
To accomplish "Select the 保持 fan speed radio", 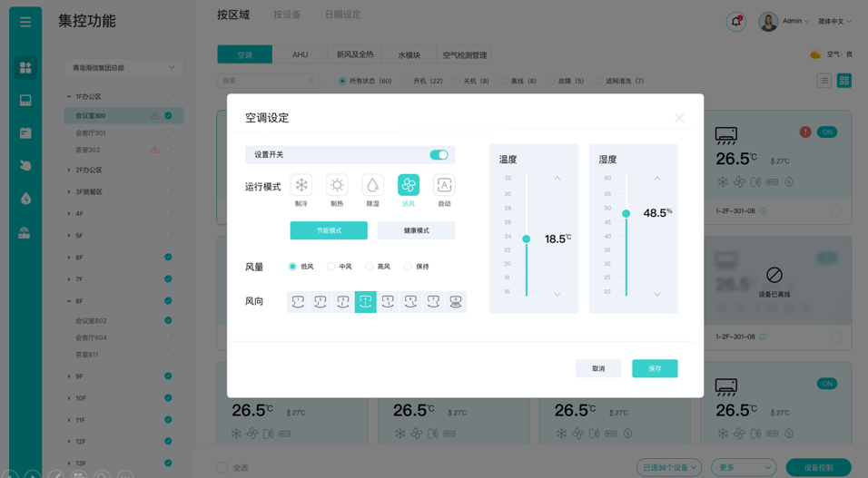I will point(409,267).
